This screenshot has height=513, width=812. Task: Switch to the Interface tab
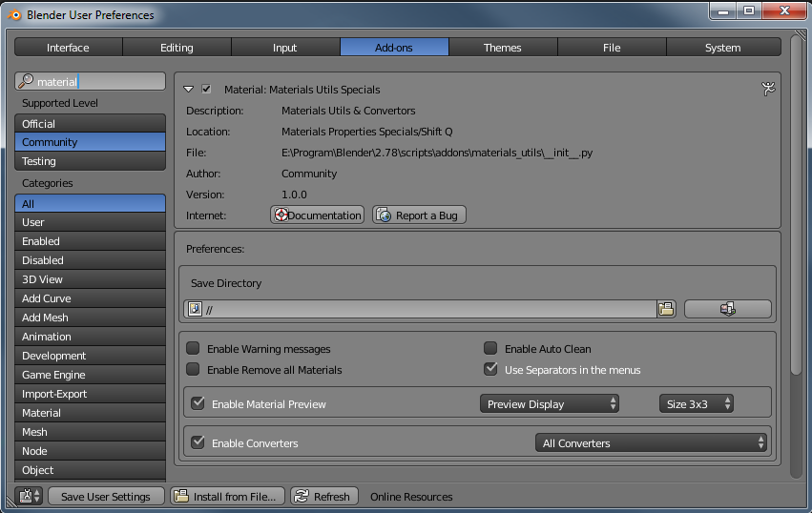click(69, 47)
